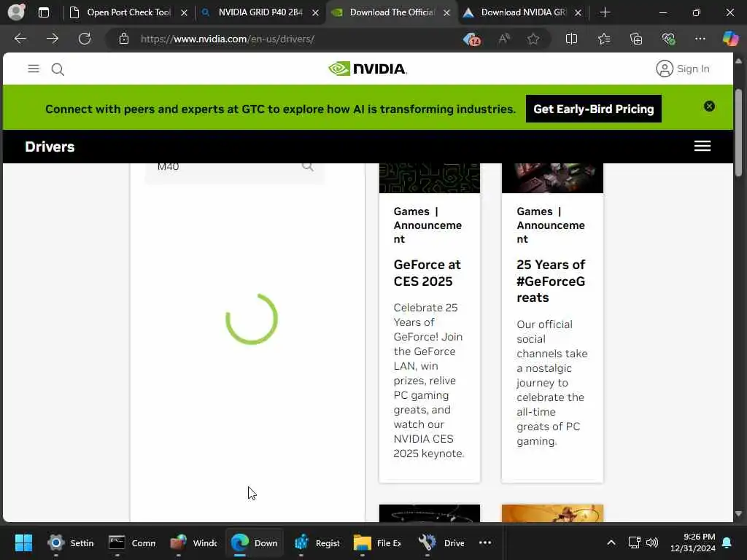This screenshot has width=747, height=560.
Task: Open the tab actions menu icon
Action: 43,12
